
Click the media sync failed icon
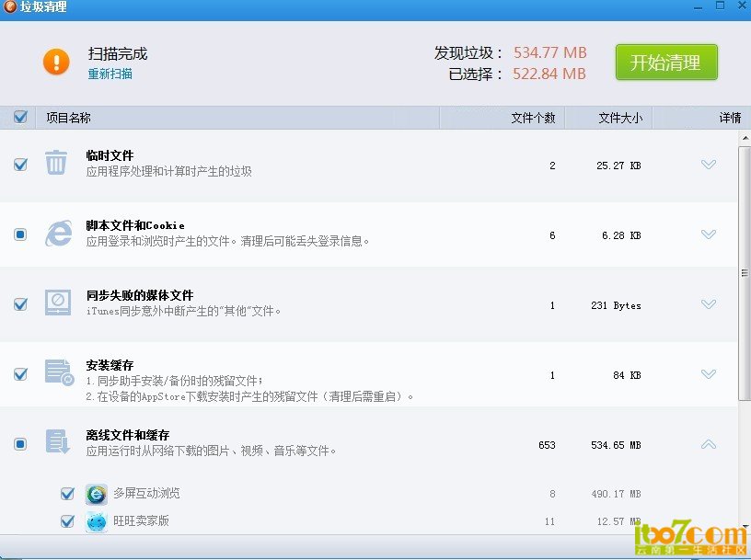(x=58, y=303)
